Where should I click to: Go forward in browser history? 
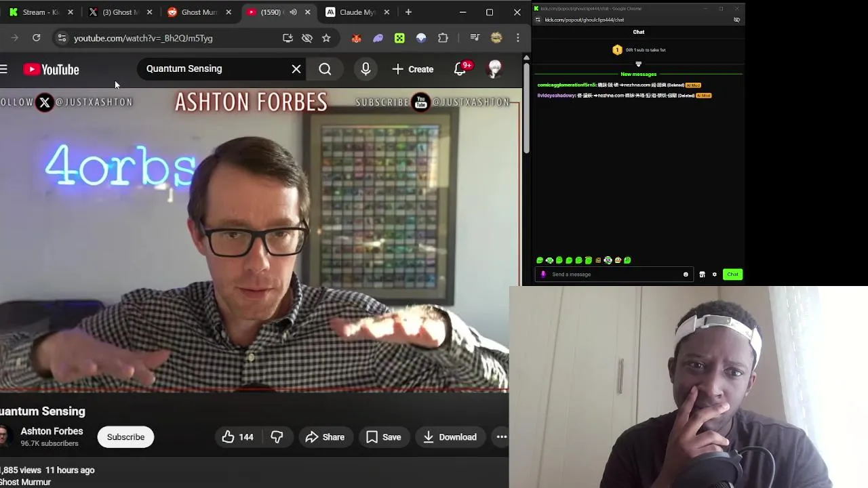[x=14, y=38]
